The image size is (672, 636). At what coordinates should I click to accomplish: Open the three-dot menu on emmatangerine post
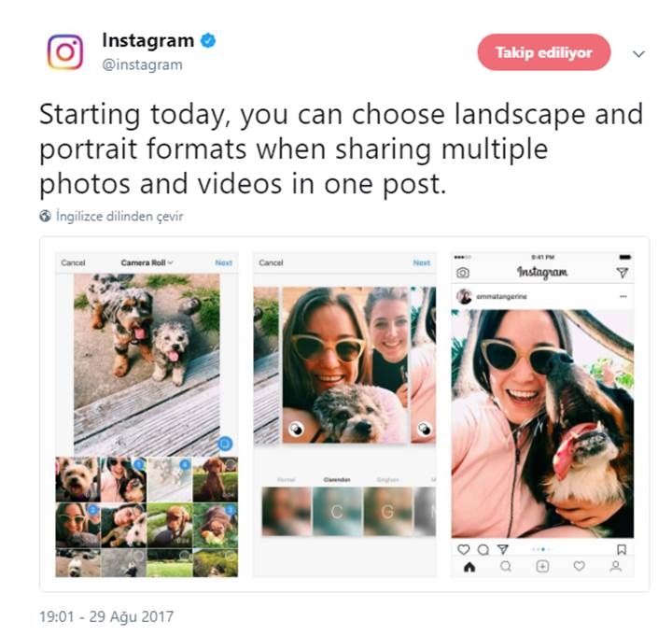(623, 296)
